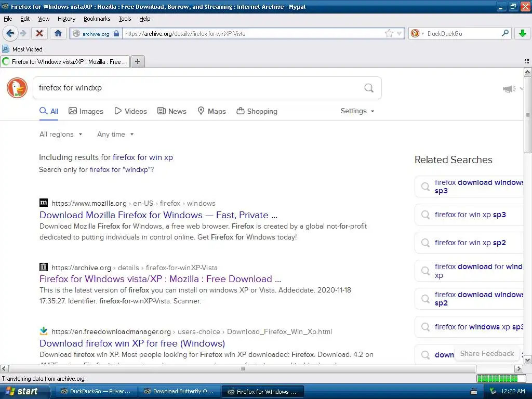Expand the Any time filter

coord(115,135)
